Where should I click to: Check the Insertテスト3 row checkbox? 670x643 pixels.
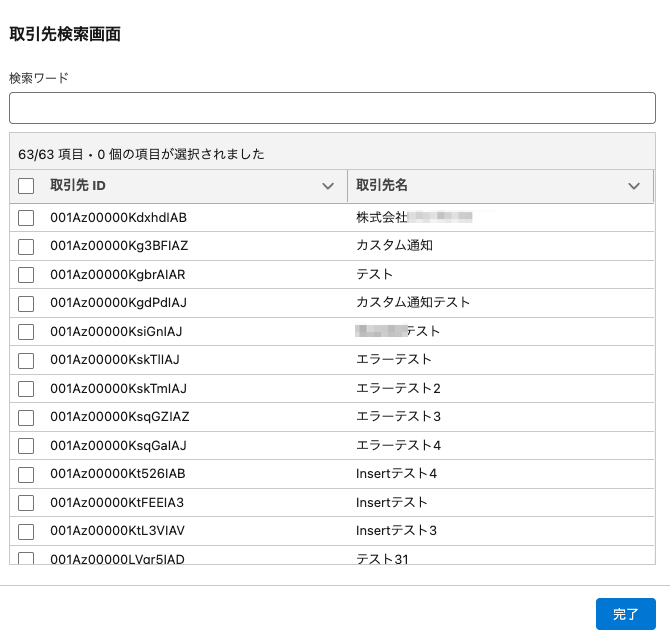coord(26,531)
